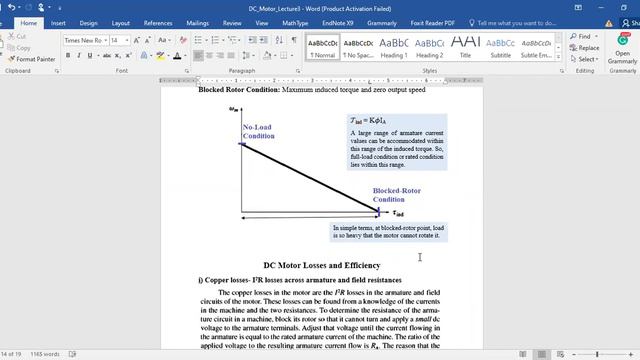This screenshot has width=640, height=360.
Task: Switch to the Layout tab
Action: 120,23
